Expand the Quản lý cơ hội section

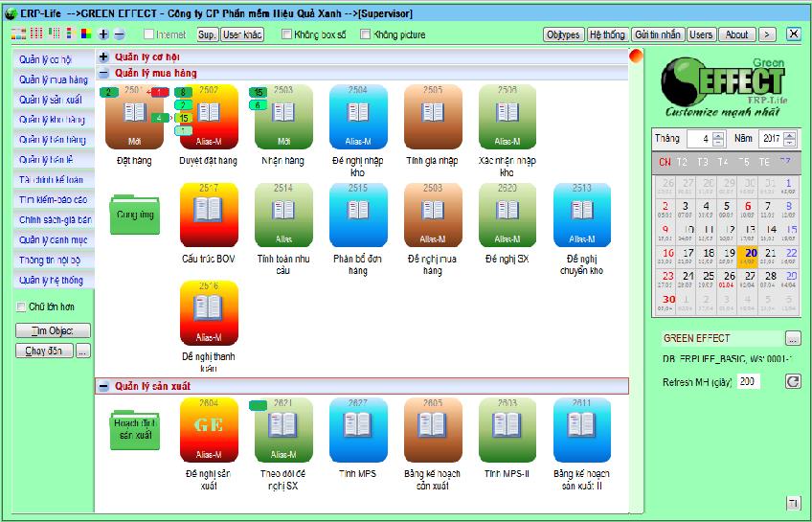[103, 57]
